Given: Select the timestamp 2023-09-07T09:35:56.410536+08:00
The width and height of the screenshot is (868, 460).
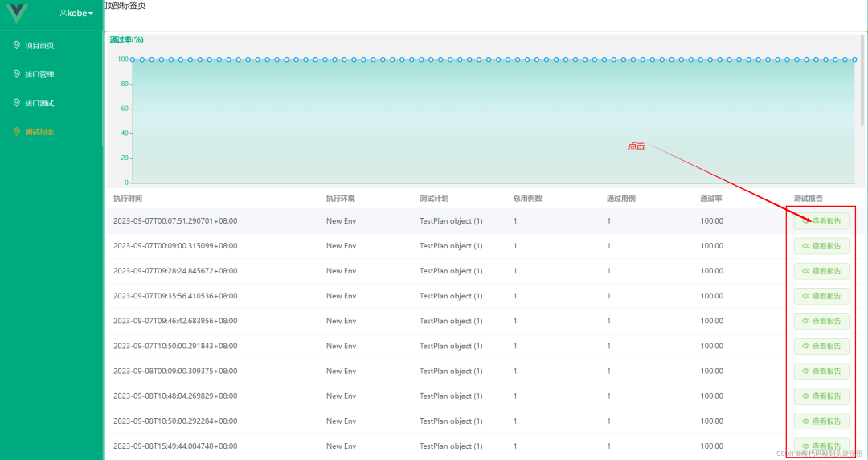Looking at the screenshot, I should [x=175, y=296].
